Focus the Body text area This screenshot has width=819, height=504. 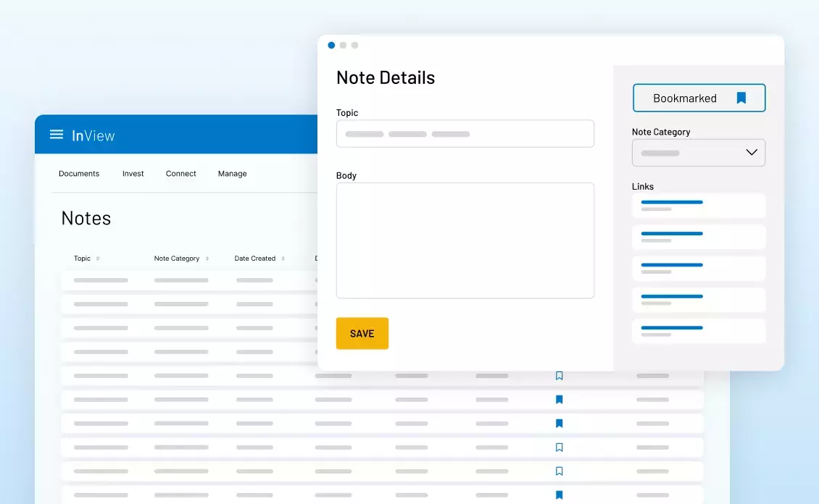(465, 240)
